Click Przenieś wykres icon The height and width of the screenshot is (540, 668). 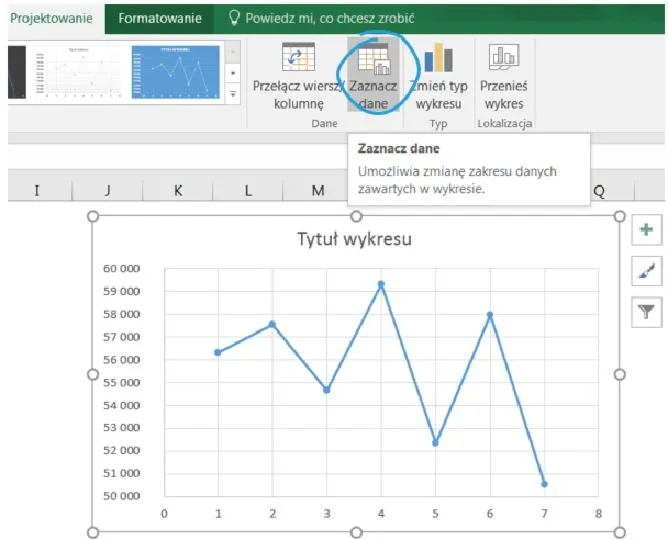504,57
